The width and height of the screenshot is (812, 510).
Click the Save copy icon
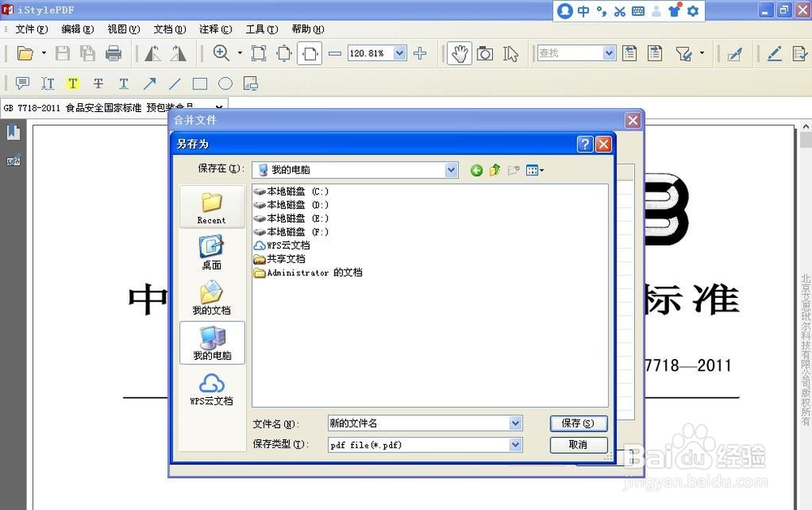click(x=88, y=54)
